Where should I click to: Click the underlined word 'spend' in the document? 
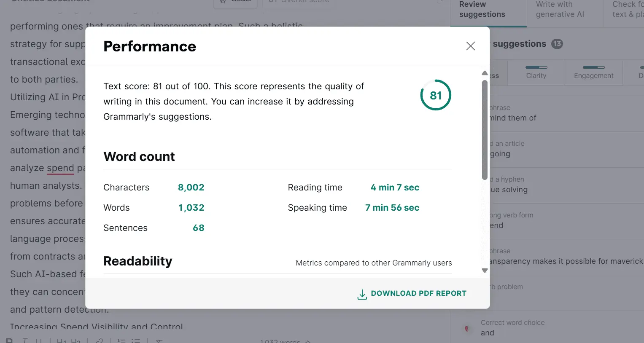[x=60, y=168]
